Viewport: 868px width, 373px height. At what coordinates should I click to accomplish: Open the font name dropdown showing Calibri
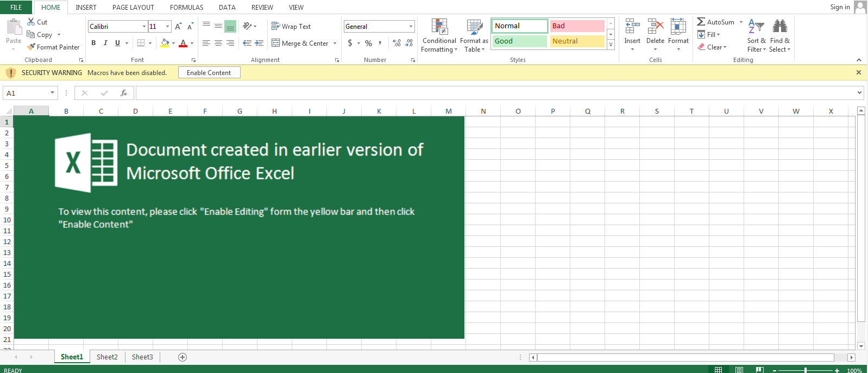(x=144, y=26)
